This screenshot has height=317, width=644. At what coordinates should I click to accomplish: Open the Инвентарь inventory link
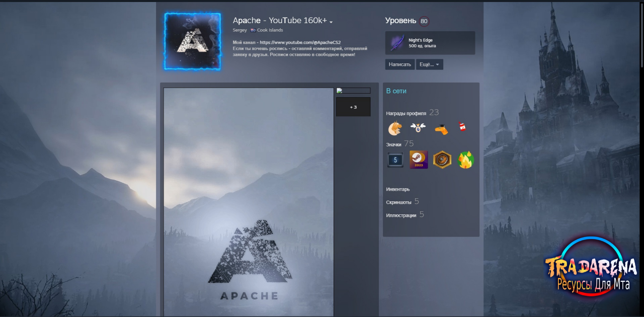(x=398, y=189)
